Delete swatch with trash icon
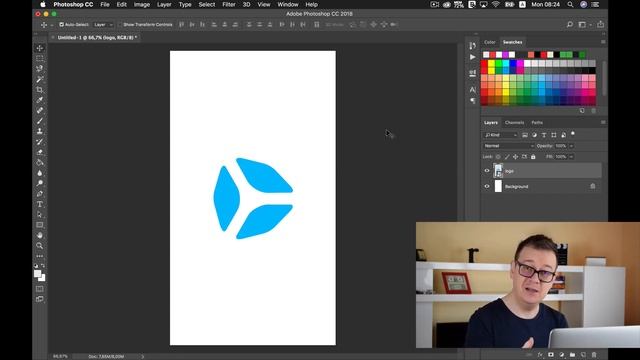Image resolution: width=640 pixels, height=360 pixels. [593, 111]
